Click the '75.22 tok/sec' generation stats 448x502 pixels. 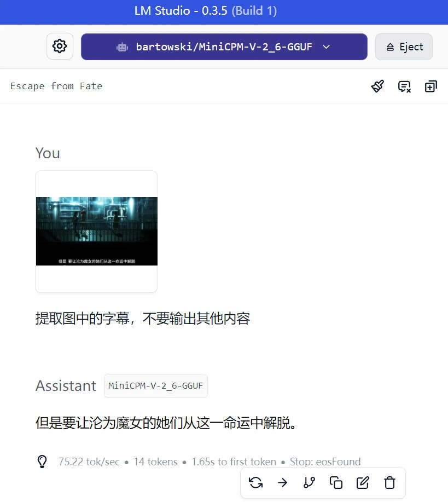click(89, 462)
